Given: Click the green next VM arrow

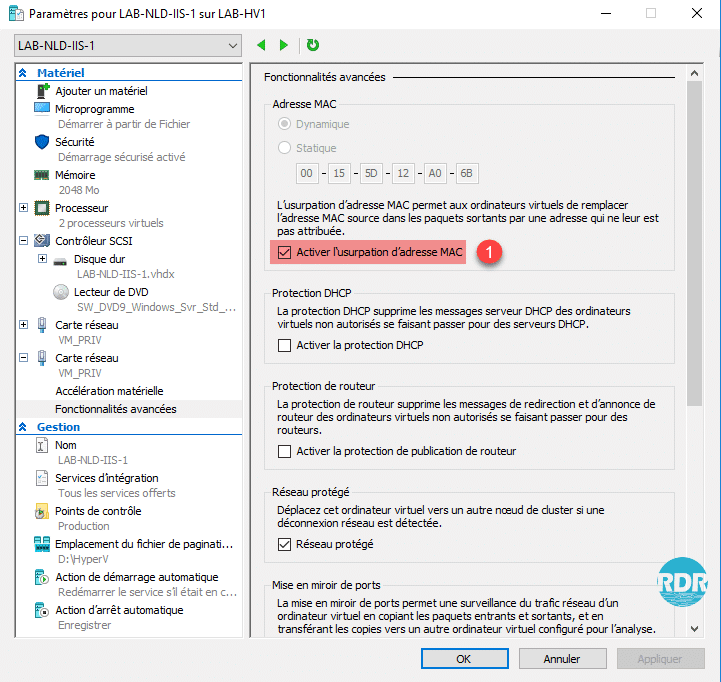Looking at the screenshot, I should [x=284, y=45].
